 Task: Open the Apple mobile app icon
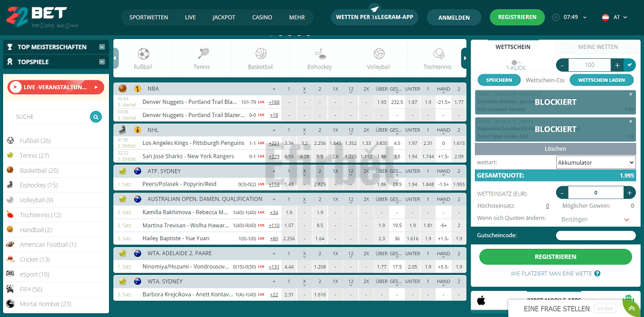(481, 301)
